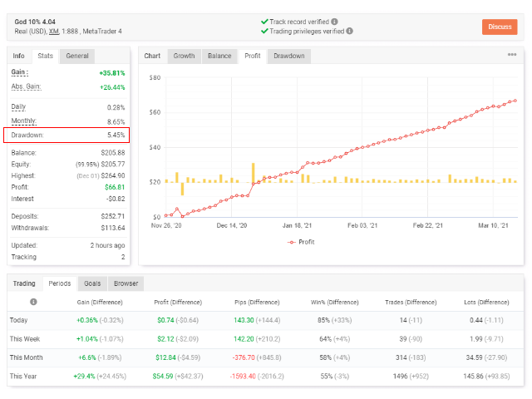532x399 pixels.
Task: Select the Trading tab in bottom panel
Action: pos(24,283)
